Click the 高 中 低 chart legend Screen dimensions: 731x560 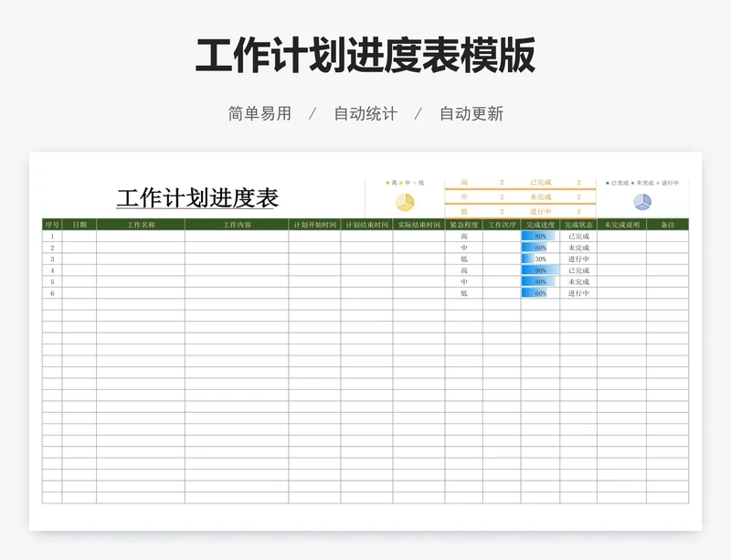405,183
